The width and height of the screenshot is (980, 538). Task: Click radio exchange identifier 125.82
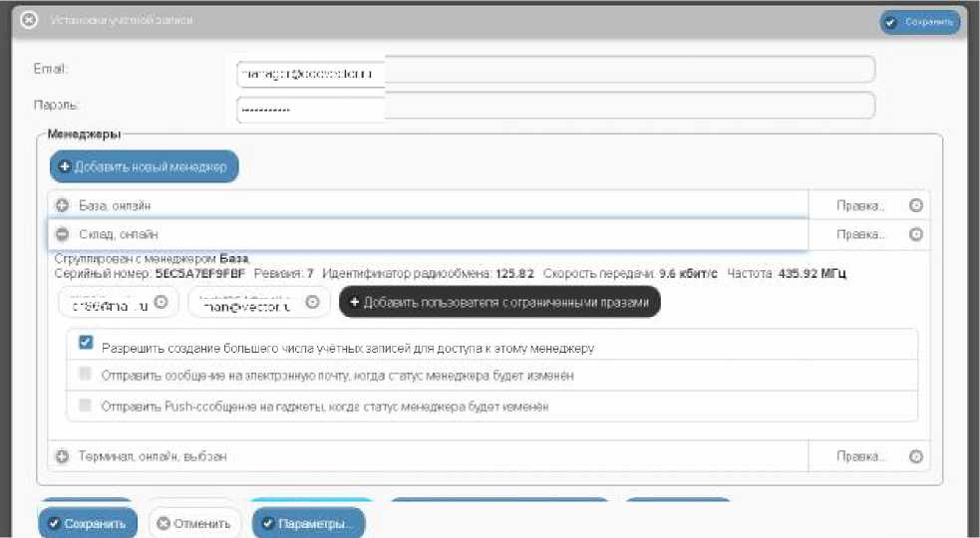[515, 273]
